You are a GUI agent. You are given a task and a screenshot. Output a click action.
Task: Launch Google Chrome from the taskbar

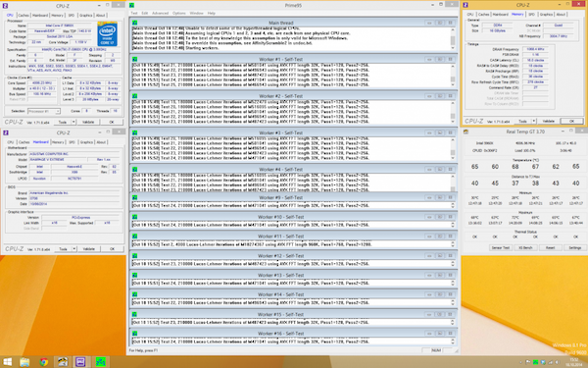(44, 362)
